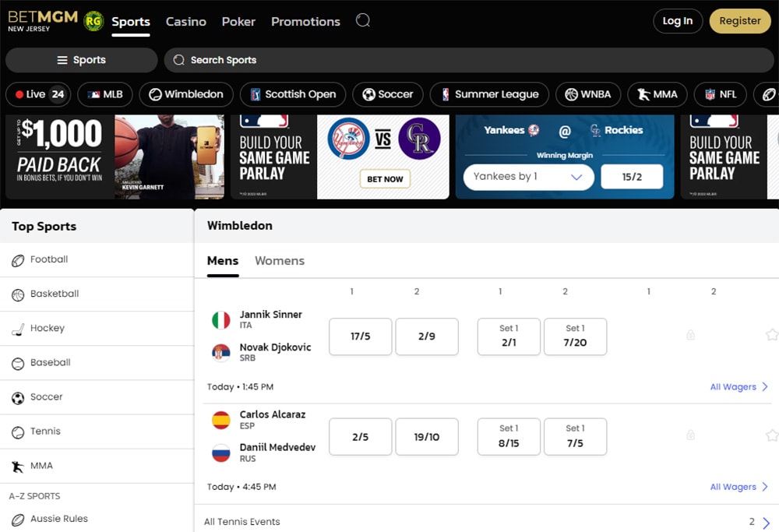Click the Wimbledon section heading
The height and width of the screenshot is (532, 779).
[x=239, y=226]
